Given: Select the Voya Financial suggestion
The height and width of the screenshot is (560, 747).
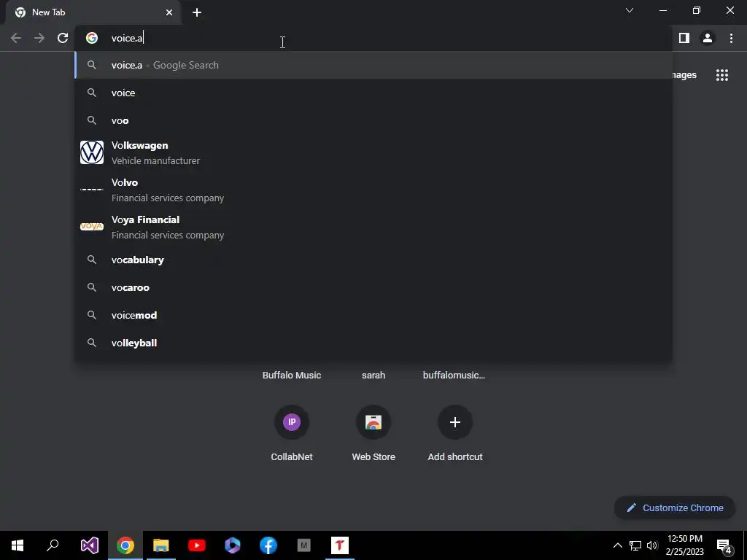Looking at the screenshot, I should (x=373, y=227).
